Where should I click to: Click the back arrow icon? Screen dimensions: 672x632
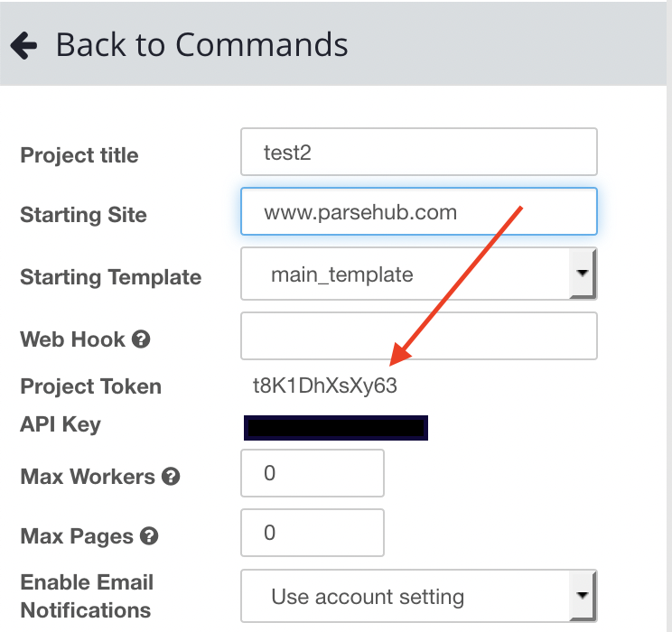pyautogui.click(x=23, y=45)
